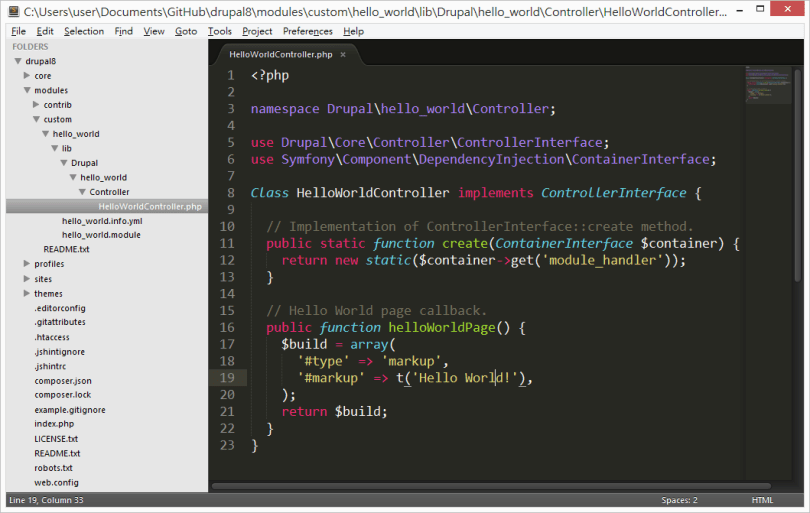Open hello_world.module file

click(x=101, y=235)
